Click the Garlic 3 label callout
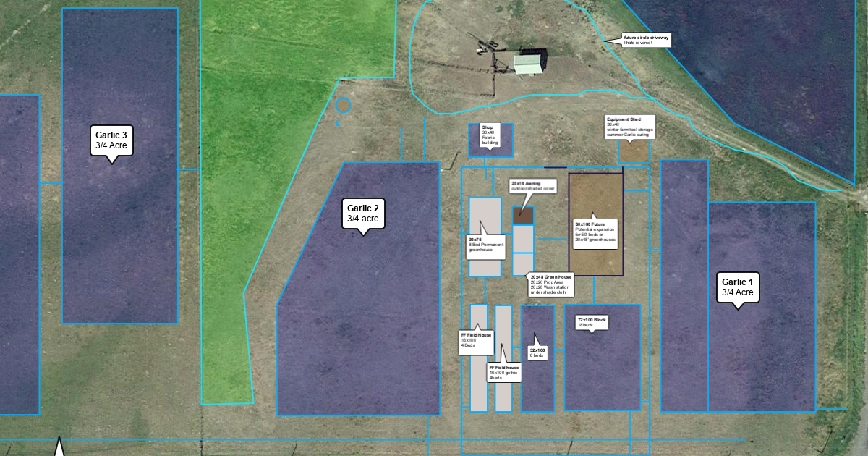Viewport: 868px width, 456px height. tap(111, 140)
